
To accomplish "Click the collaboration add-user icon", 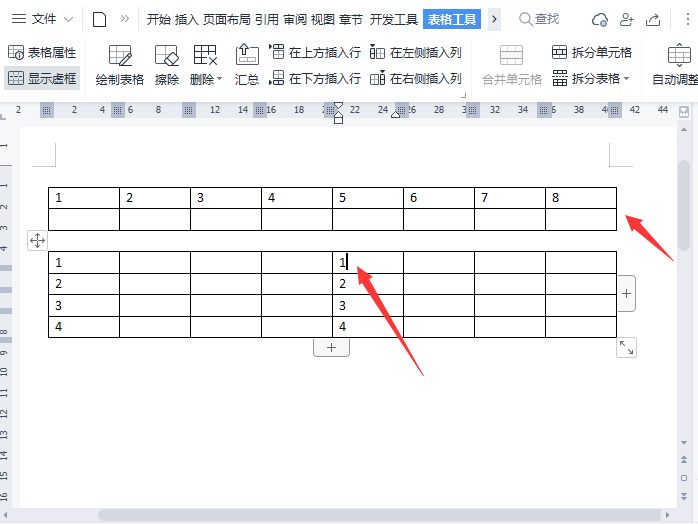I will tap(626, 20).
